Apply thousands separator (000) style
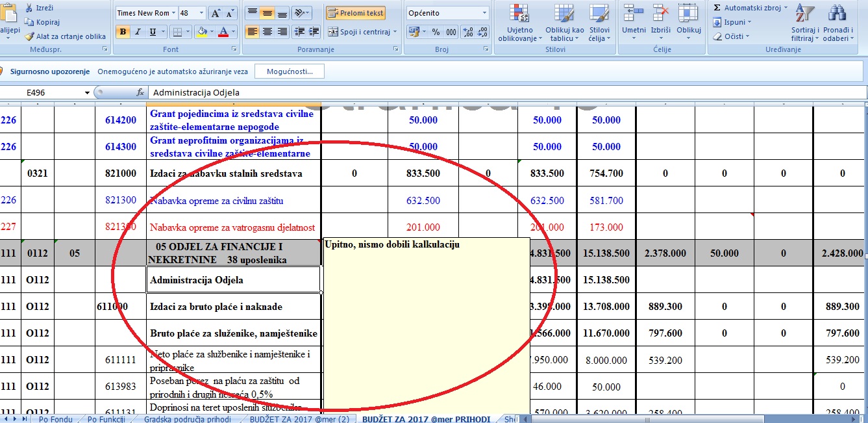The height and width of the screenshot is (423, 868). [450, 32]
